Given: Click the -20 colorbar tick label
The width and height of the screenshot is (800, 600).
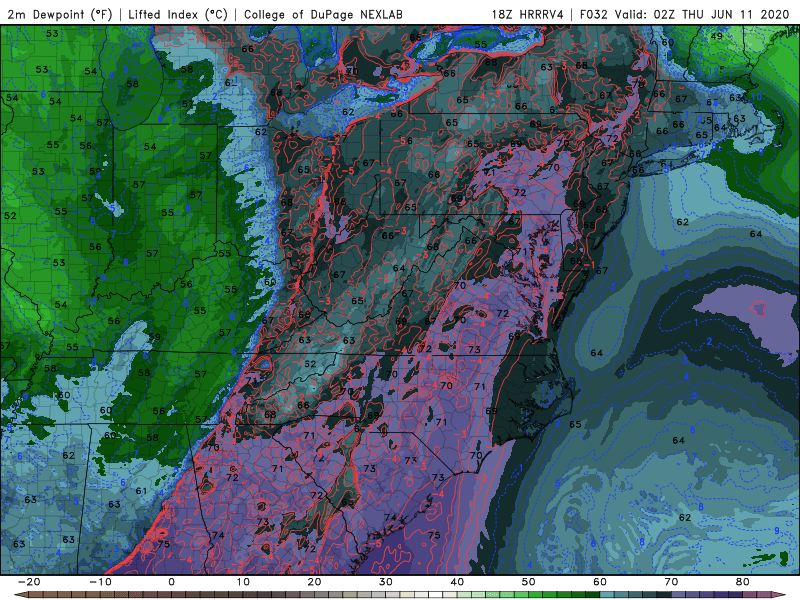Looking at the screenshot, I should click(29, 582).
